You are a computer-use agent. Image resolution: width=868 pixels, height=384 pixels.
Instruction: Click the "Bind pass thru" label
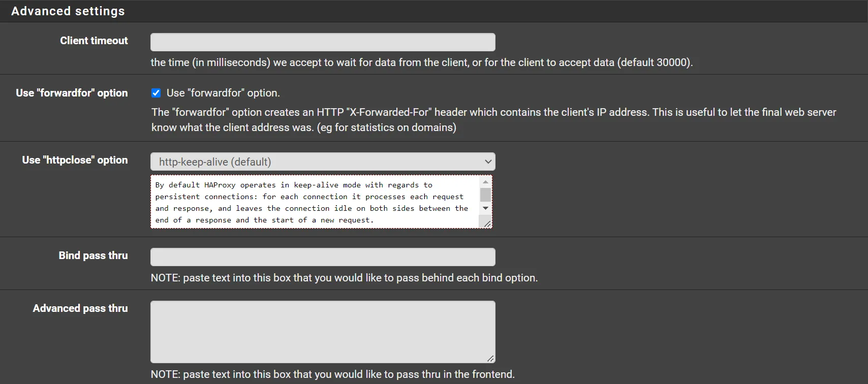coord(93,255)
